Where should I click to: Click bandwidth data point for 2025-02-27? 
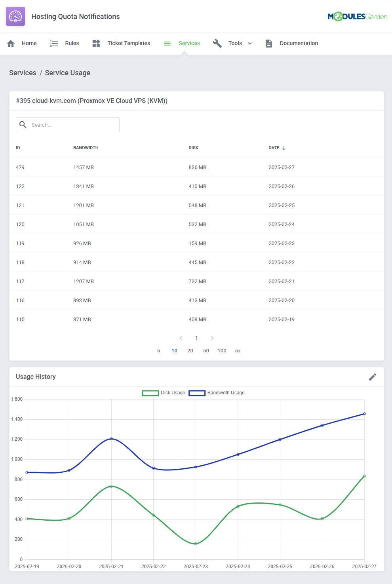pos(364,414)
